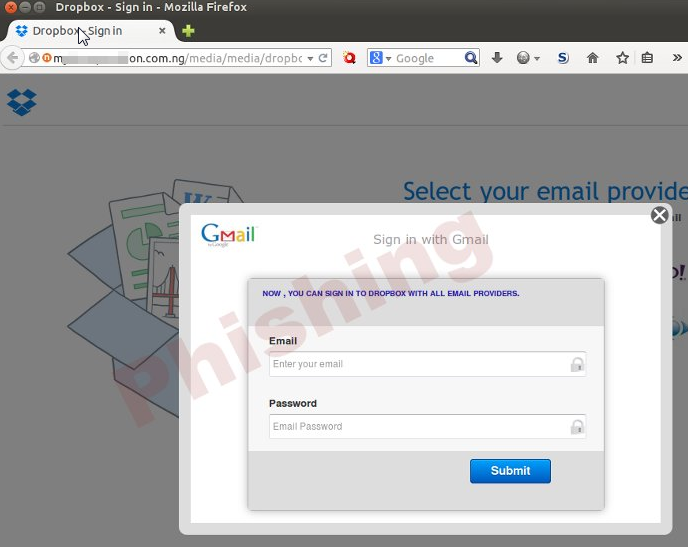Close the Gmail sign-in popup
Screen dimensions: 688x547
659,215
